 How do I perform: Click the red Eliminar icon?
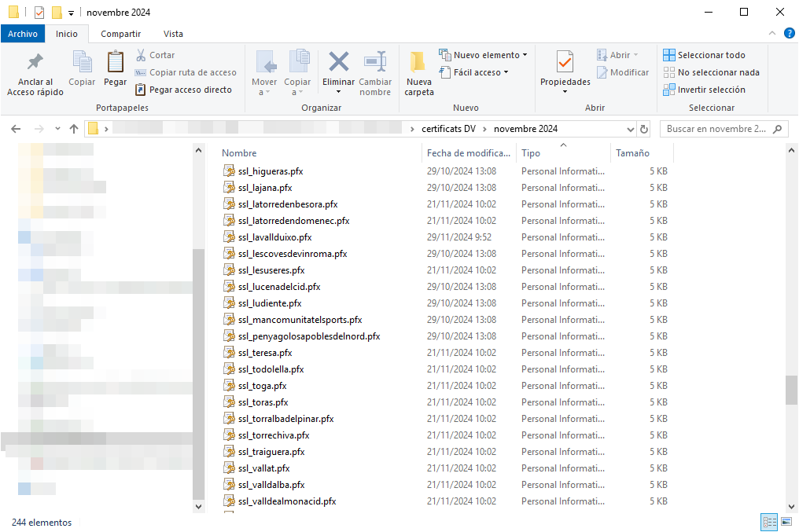point(338,62)
